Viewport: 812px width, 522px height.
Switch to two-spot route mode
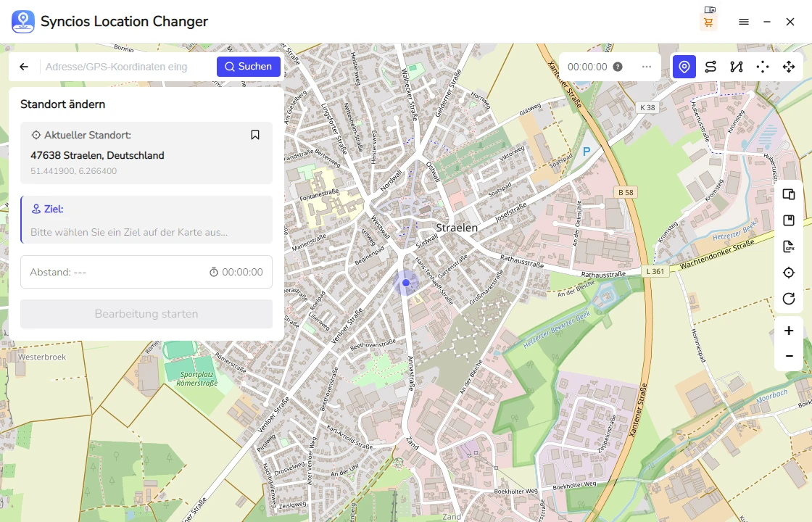[x=710, y=67]
